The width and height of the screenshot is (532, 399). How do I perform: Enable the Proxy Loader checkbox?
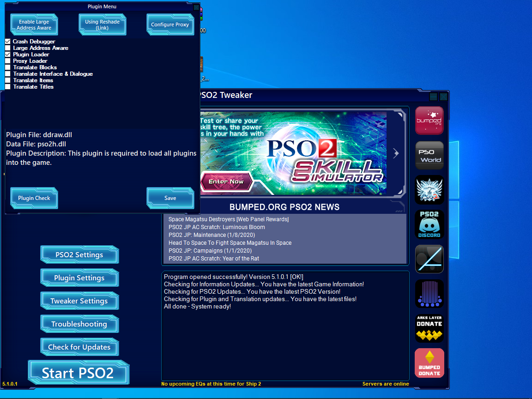(x=8, y=61)
